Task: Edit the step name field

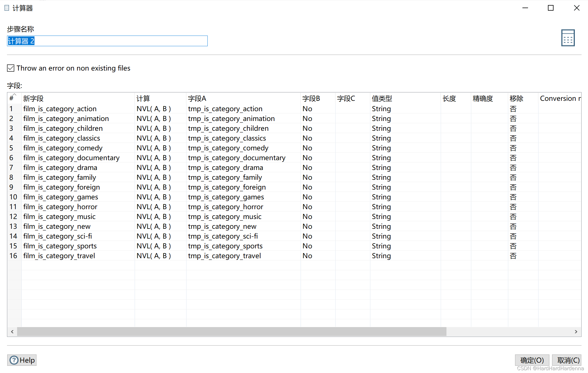Action: [107, 41]
